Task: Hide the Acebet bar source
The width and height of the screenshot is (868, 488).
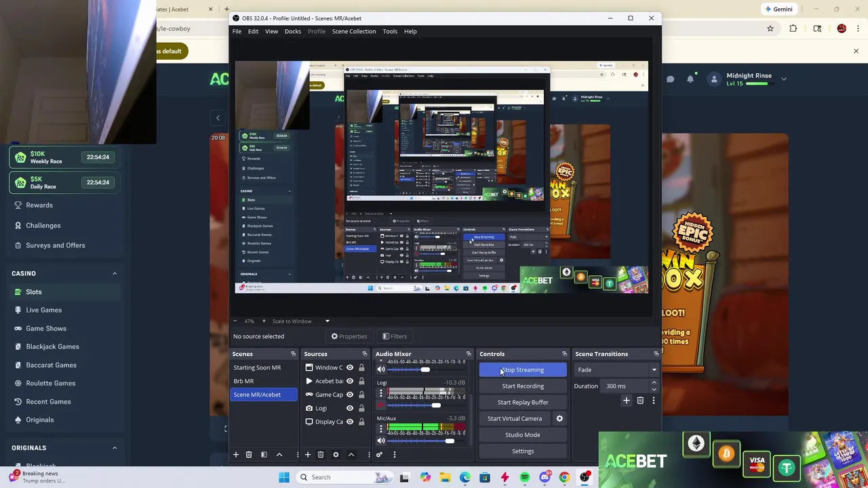Action: (350, 381)
